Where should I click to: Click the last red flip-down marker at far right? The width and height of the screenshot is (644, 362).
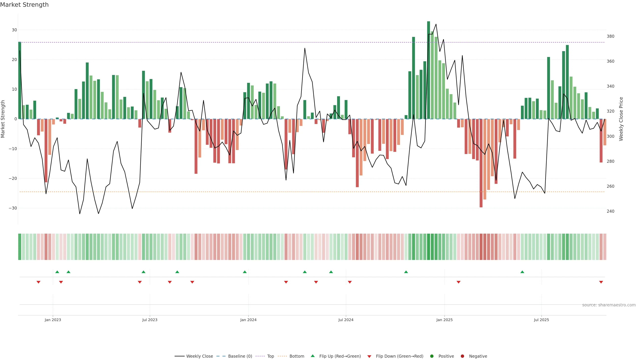(x=601, y=282)
